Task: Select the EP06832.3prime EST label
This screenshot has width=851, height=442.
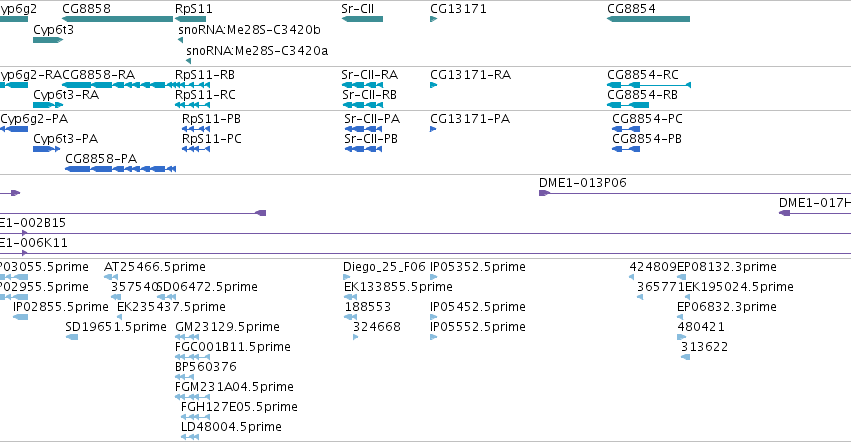Action: point(727,306)
